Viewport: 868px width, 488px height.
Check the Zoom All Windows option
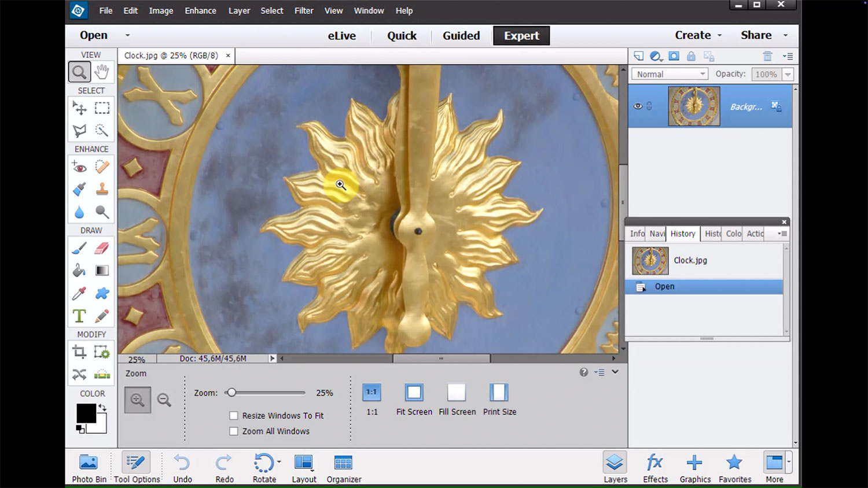[x=234, y=431]
